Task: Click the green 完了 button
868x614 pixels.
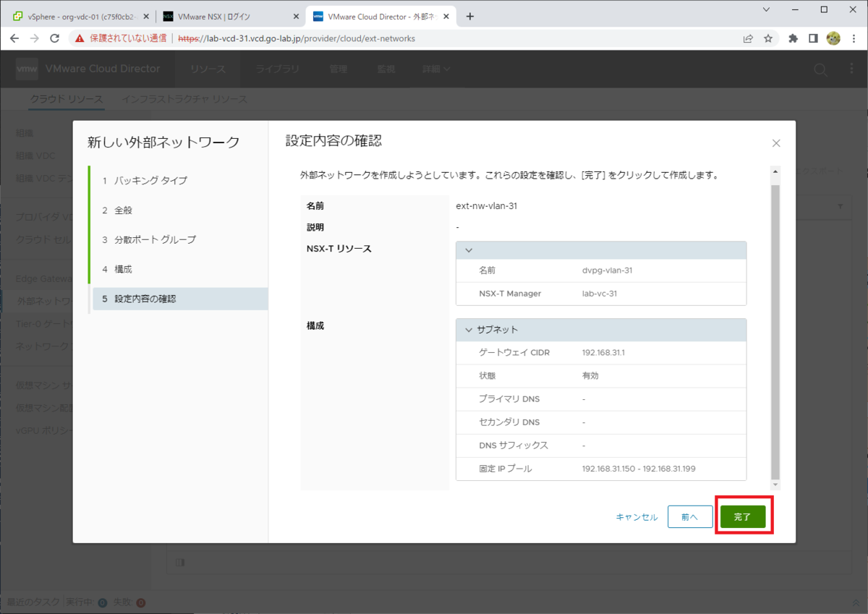Action: 743,517
